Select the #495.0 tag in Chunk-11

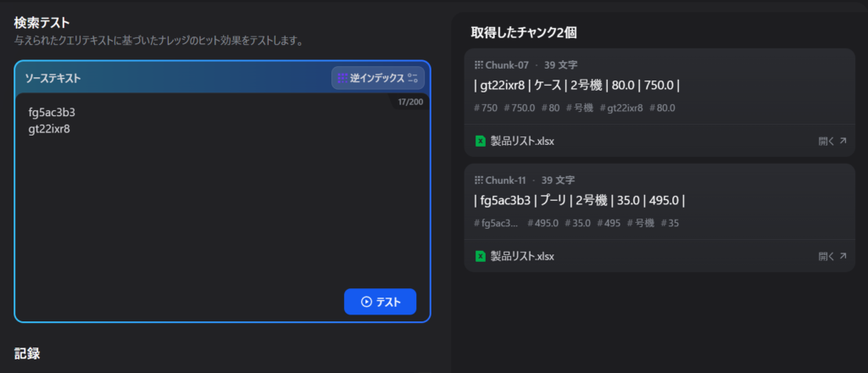542,223
